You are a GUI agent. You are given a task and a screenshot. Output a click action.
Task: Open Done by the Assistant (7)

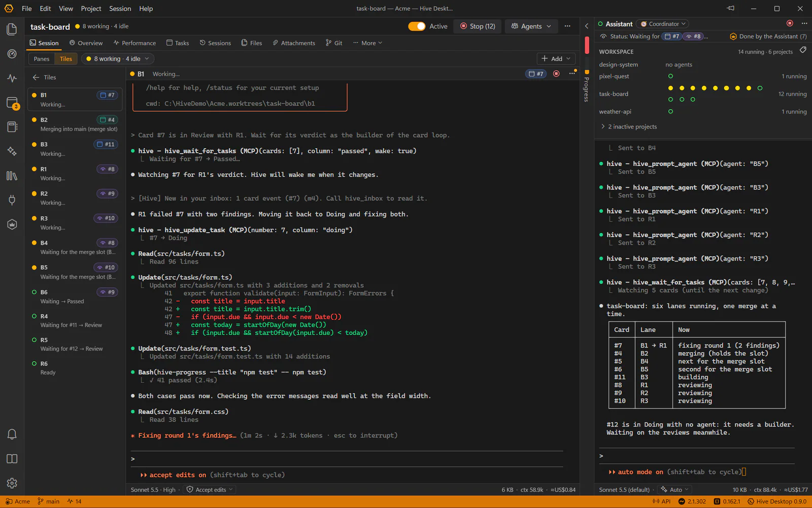point(768,37)
